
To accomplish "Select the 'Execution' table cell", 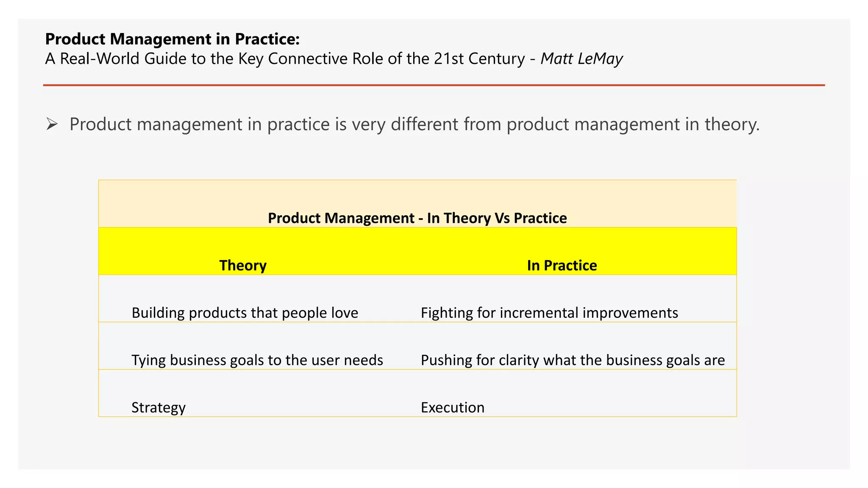I will [x=453, y=408].
